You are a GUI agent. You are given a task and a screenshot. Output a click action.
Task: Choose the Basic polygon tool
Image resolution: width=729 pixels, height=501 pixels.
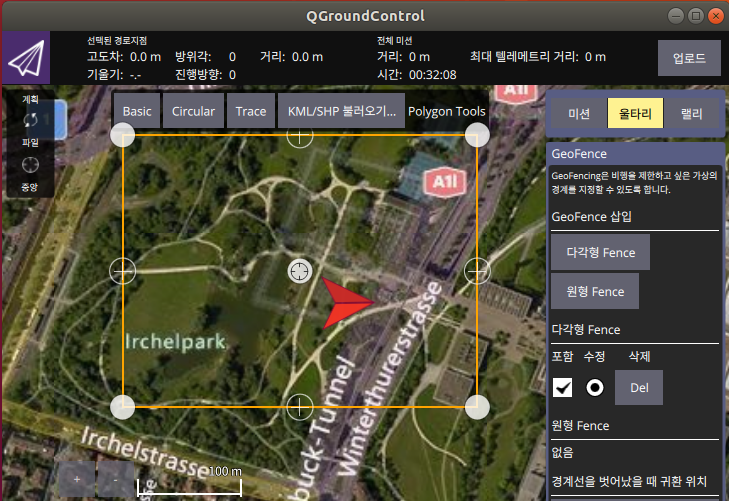click(x=137, y=111)
